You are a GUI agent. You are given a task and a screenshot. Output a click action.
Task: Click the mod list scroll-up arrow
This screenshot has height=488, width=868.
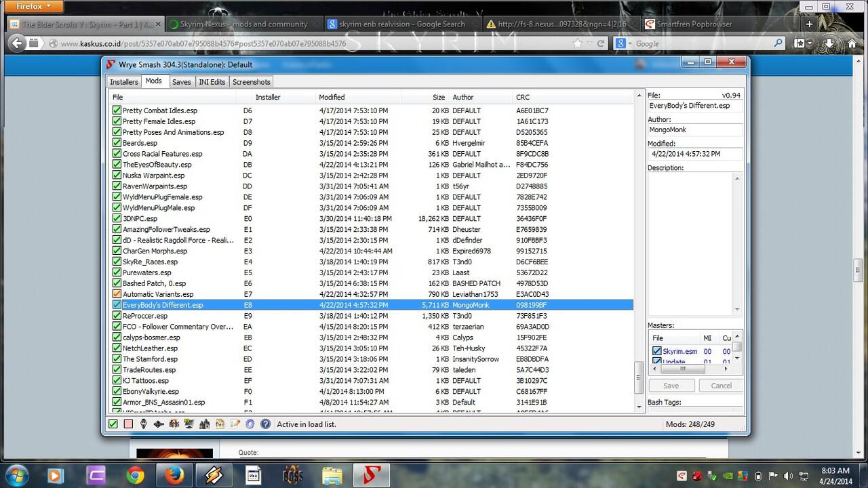click(x=639, y=97)
